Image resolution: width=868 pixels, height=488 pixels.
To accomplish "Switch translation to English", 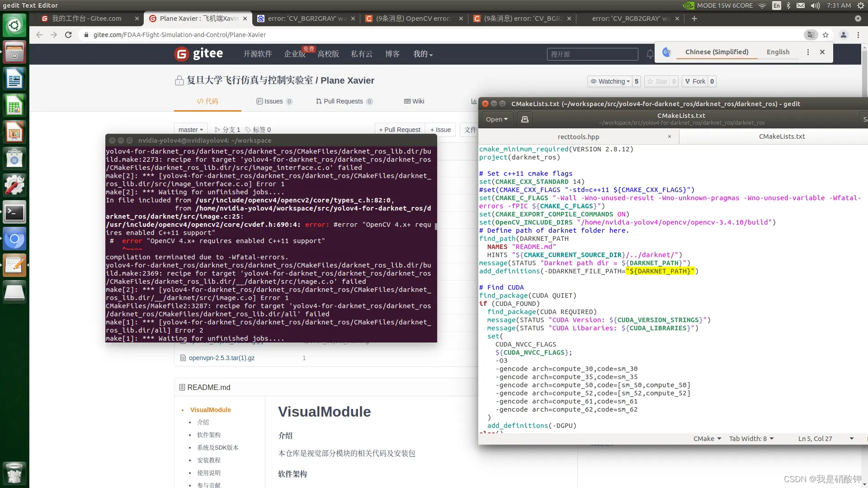I will click(x=778, y=52).
